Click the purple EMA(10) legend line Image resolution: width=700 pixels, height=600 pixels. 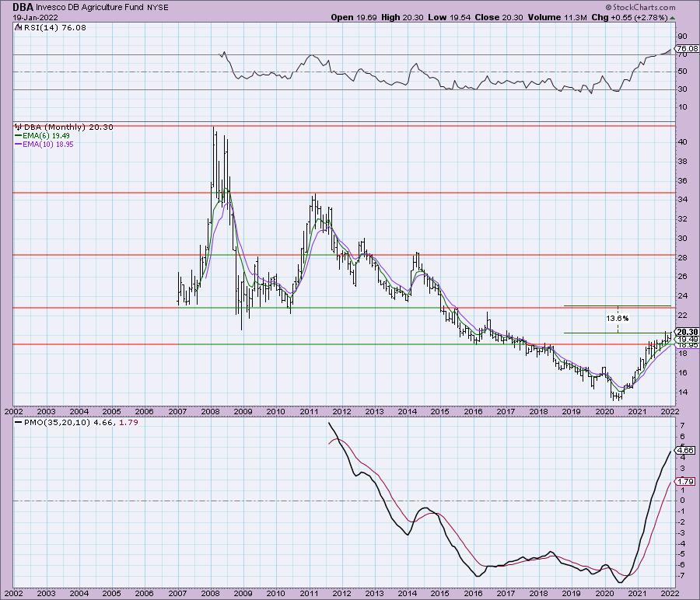18,145
